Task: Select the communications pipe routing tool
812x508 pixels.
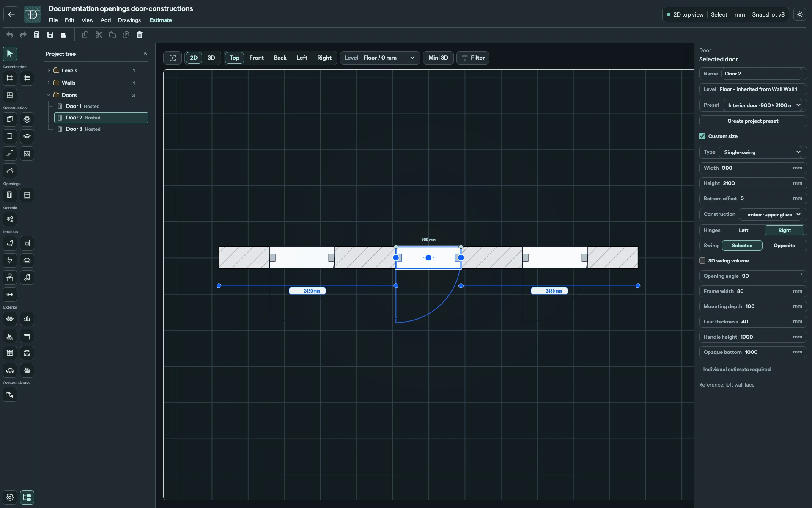Action: click(10, 395)
